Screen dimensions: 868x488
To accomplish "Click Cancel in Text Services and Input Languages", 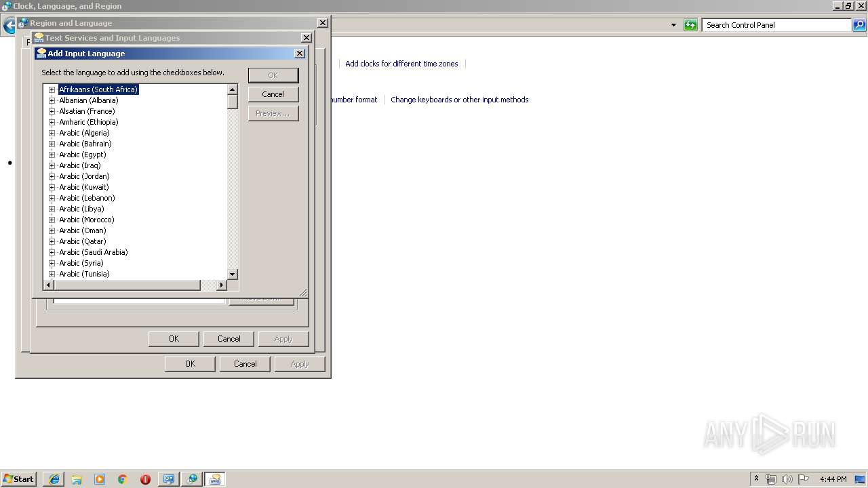I will [x=229, y=339].
